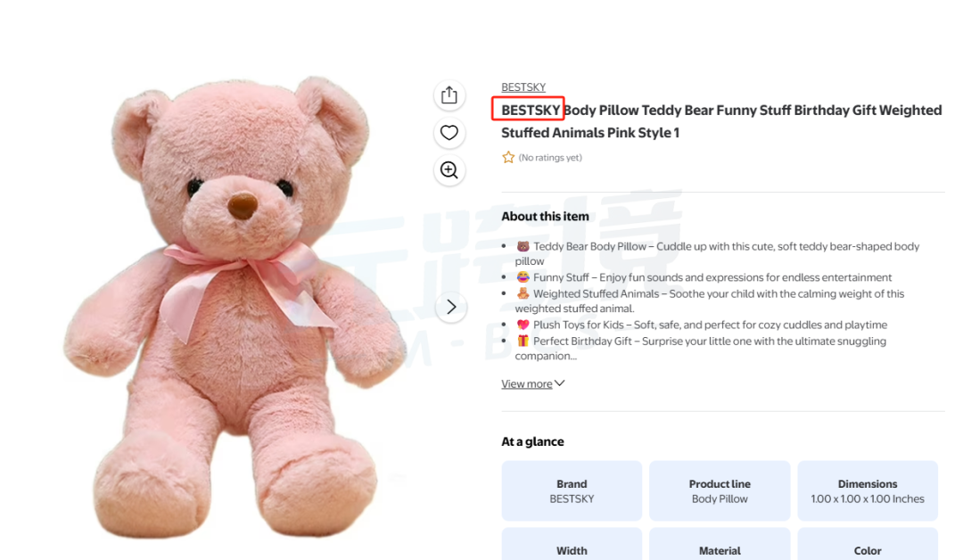Screen dimensions: 963x560
Task: Click the product title text
Action: click(721, 121)
